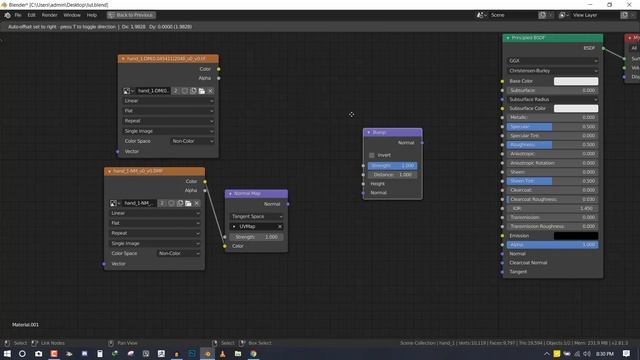
Task: Open Tangent Space dropdown in Normal Map
Action: tap(256, 216)
